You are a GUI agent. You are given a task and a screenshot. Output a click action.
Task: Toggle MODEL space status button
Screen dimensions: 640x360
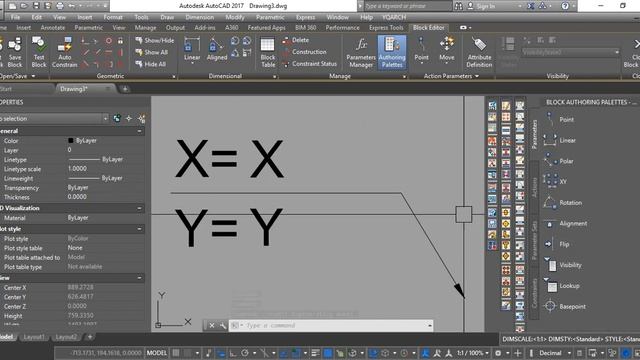pyautogui.click(x=157, y=353)
